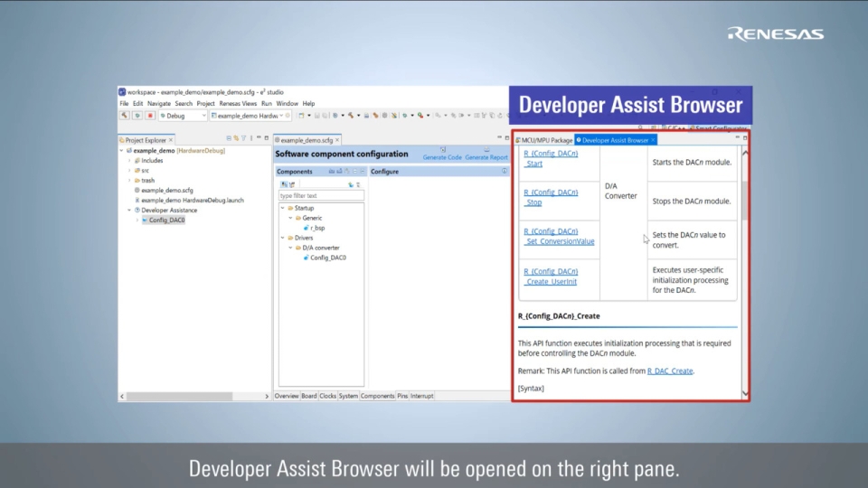Close the Developer Assist Browser tab

tap(653, 141)
